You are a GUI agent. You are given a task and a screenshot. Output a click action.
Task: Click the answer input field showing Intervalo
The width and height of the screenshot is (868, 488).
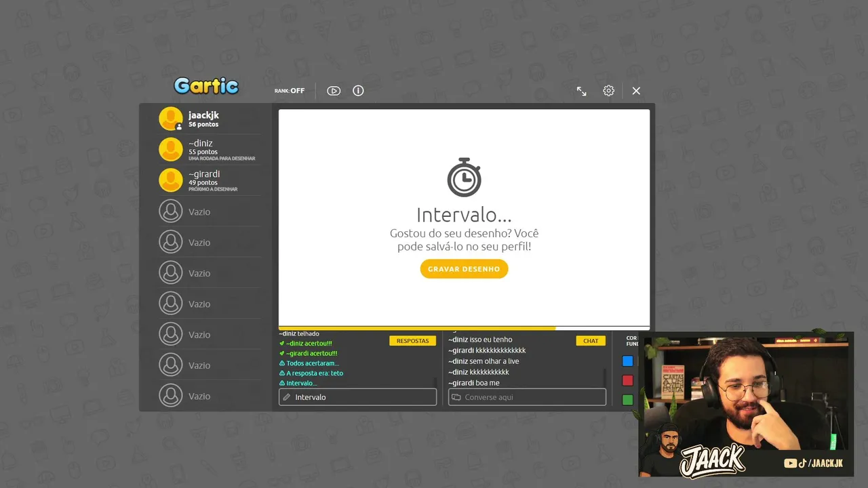358,397
